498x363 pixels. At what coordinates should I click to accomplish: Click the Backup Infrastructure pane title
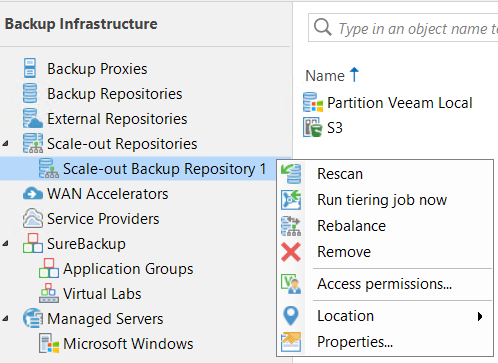click(81, 24)
